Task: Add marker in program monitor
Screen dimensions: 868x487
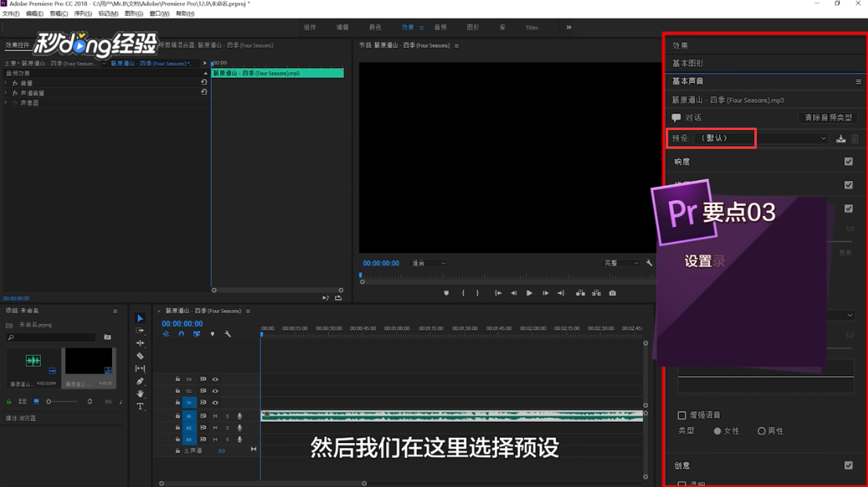Action: click(447, 294)
